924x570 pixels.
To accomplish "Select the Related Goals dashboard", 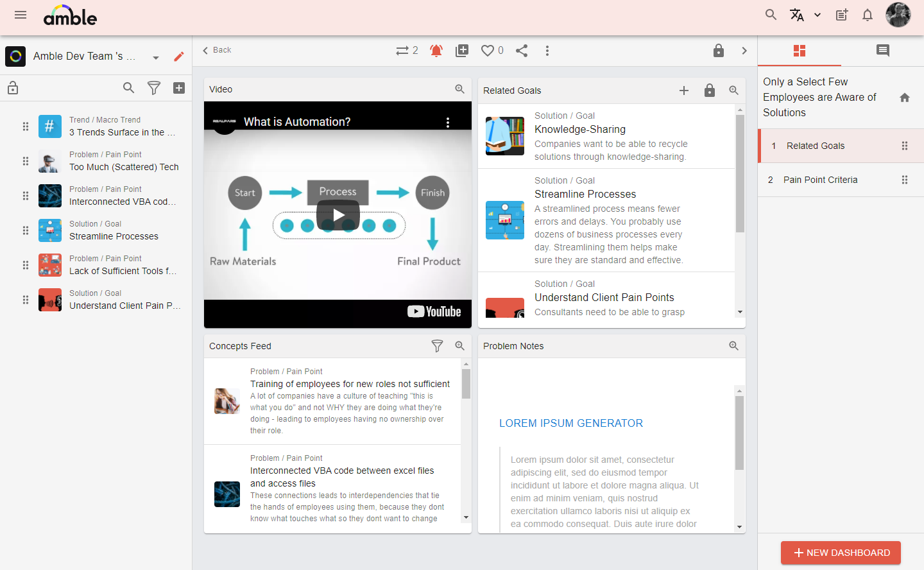I will 841,146.
